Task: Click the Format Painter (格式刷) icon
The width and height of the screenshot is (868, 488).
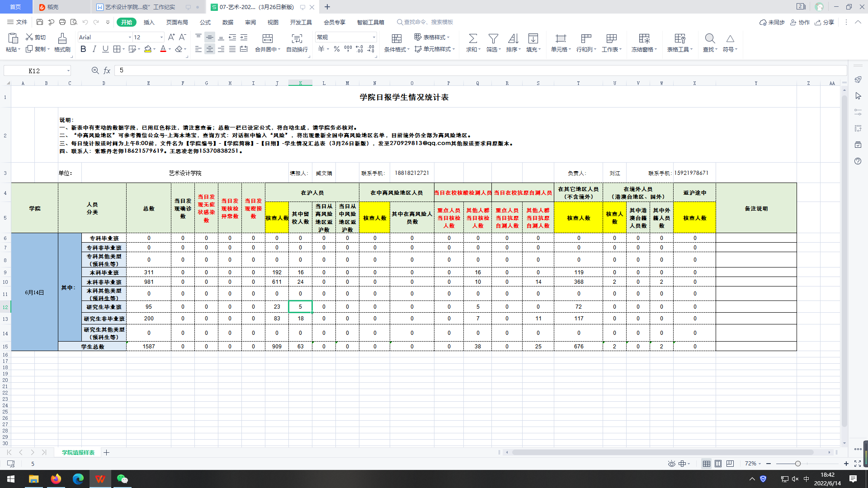Action: pos(62,39)
